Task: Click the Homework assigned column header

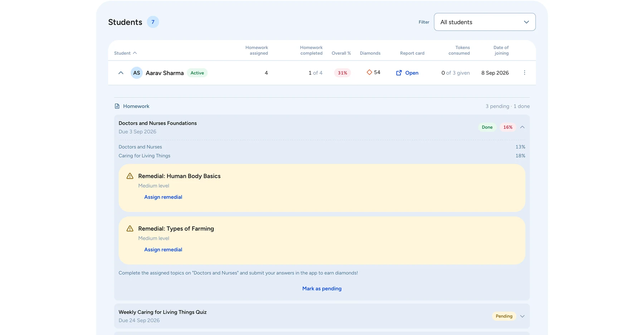Action: (257, 50)
